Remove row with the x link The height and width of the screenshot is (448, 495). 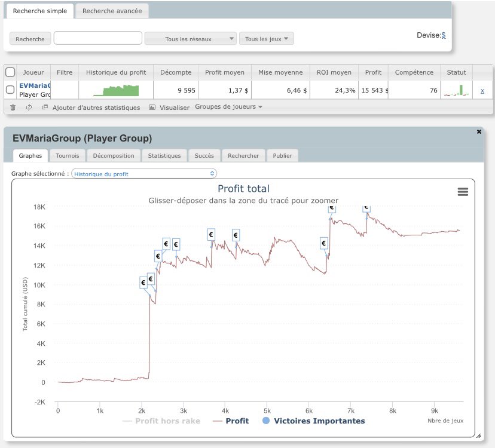pyautogui.click(x=482, y=91)
